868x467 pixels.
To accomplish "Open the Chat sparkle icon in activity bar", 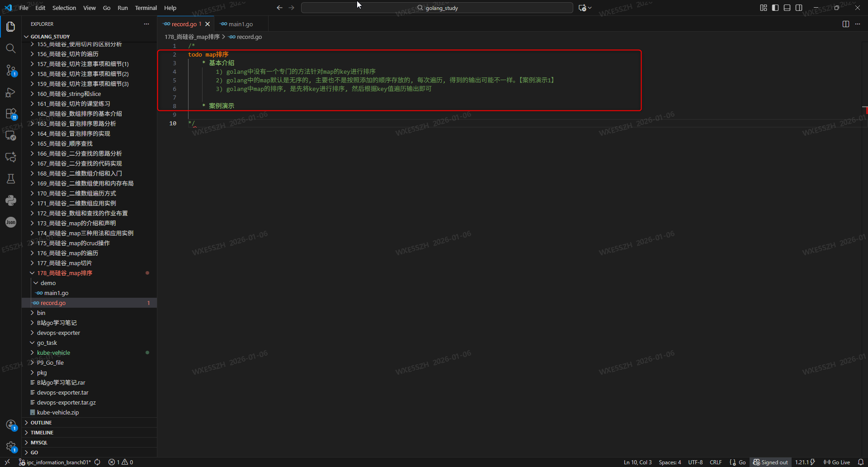I will [11, 157].
